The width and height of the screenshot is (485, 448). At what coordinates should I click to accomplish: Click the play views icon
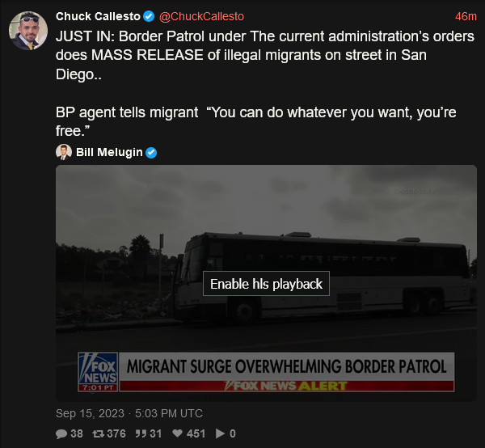[220, 433]
